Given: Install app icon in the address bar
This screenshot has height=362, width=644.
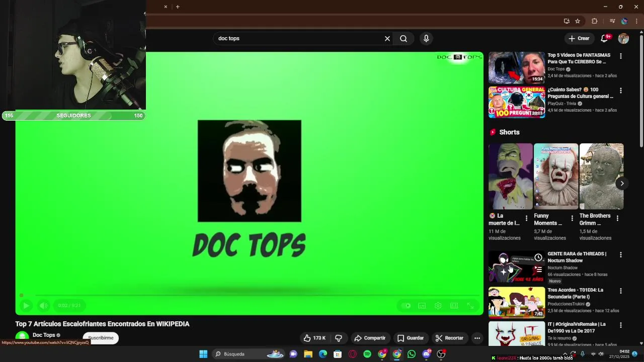Looking at the screenshot, I should (567, 21).
